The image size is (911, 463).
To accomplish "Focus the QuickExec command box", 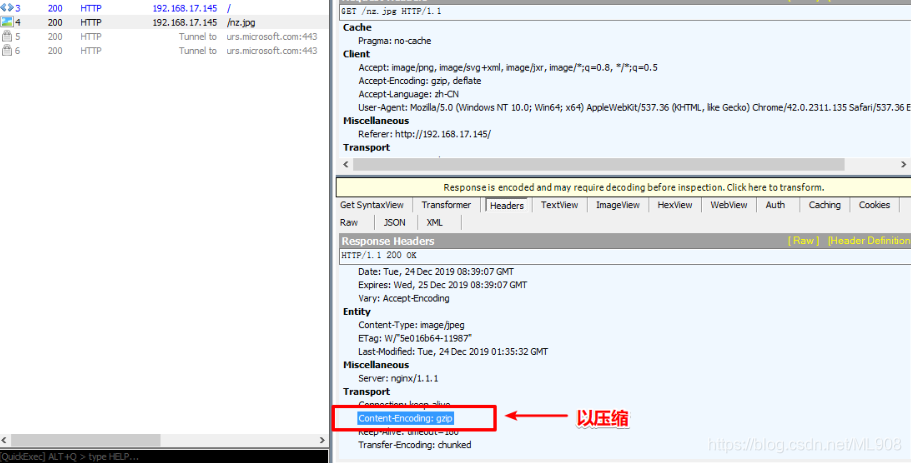I will (164, 457).
